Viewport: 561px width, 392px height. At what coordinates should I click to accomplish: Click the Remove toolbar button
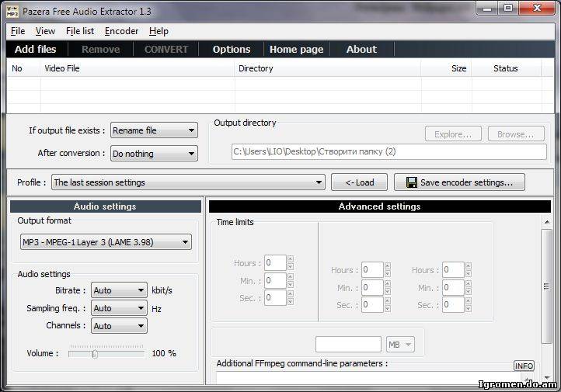click(100, 50)
